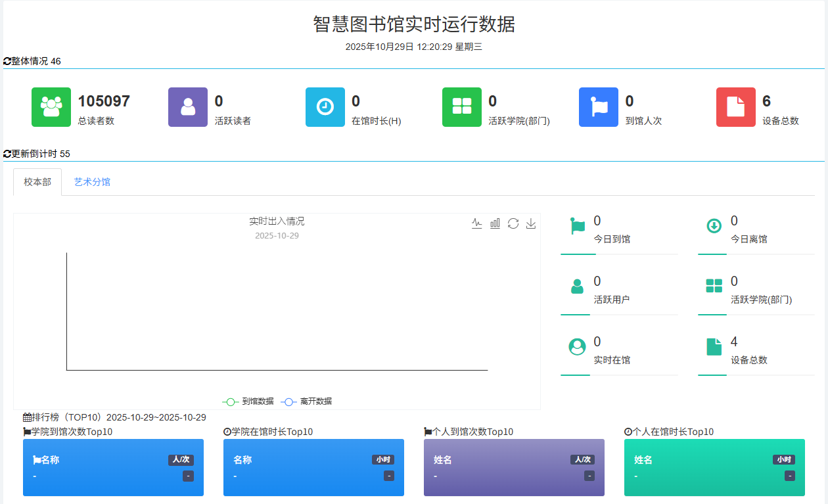Click the 人/次 badge on 学院到馆次数Top10 card
The height and width of the screenshot is (504, 828).
tap(180, 460)
